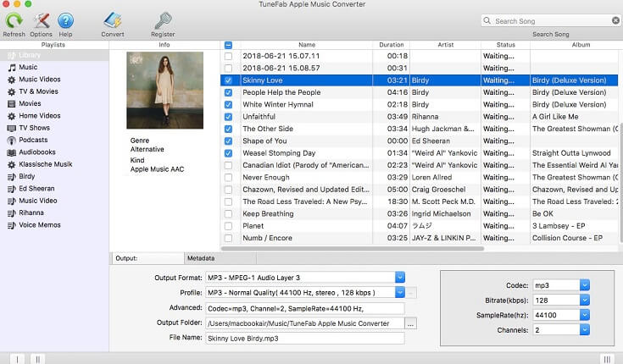Sort by the Name column header
This screenshot has width=623, height=364.
pyautogui.click(x=306, y=45)
